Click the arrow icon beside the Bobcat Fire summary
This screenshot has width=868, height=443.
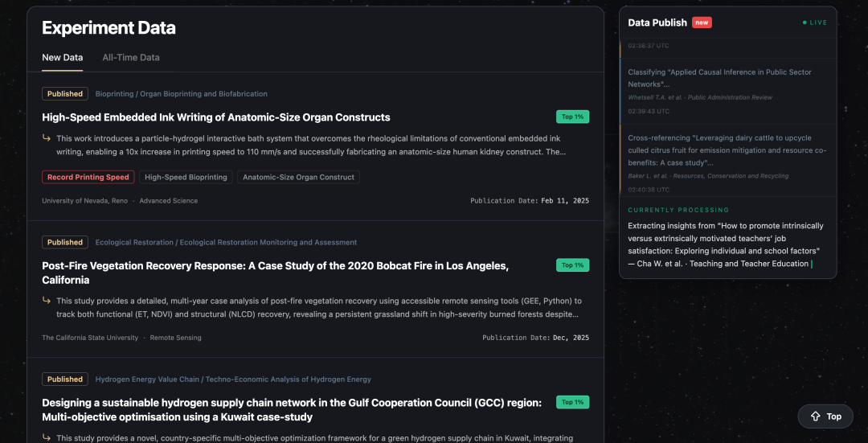coord(47,301)
